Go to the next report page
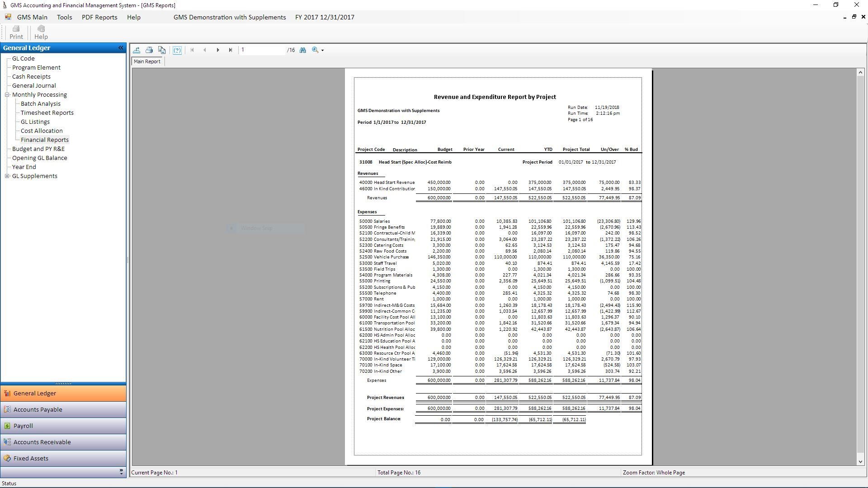This screenshot has width=868, height=488. 218,50
